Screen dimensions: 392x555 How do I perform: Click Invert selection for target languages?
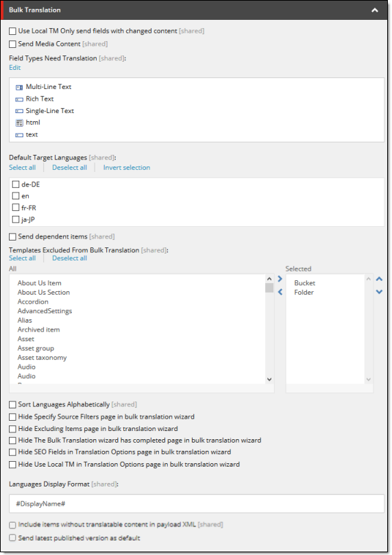pos(126,167)
